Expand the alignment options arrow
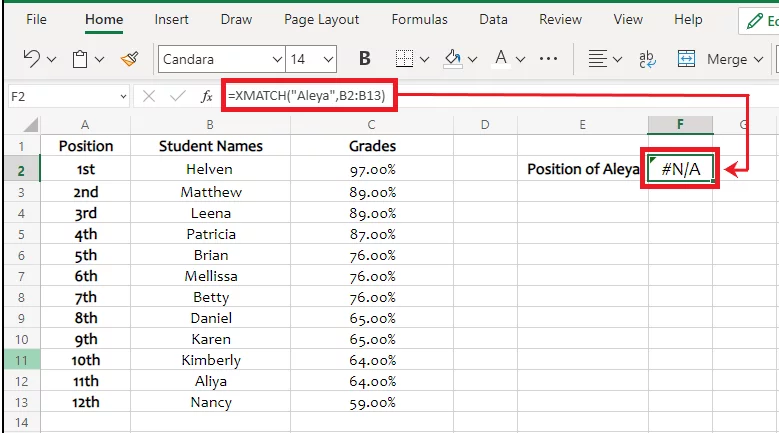 [618, 60]
